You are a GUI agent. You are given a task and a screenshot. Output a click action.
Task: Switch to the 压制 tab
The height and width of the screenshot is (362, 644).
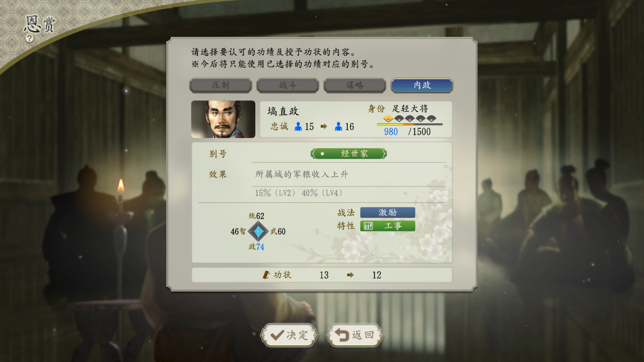coord(220,85)
